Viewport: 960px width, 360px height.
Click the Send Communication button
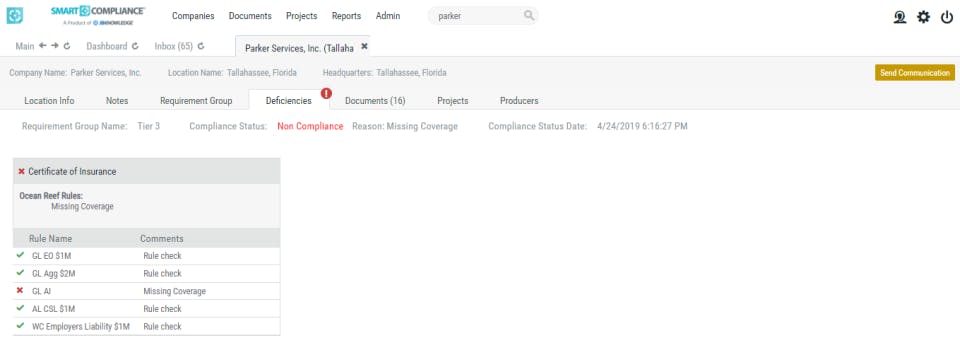coord(915,72)
